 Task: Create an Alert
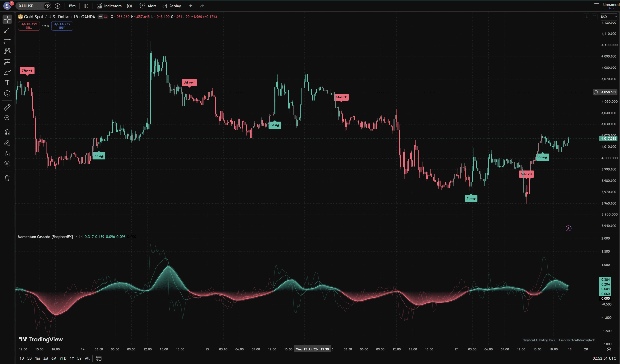(x=148, y=6)
